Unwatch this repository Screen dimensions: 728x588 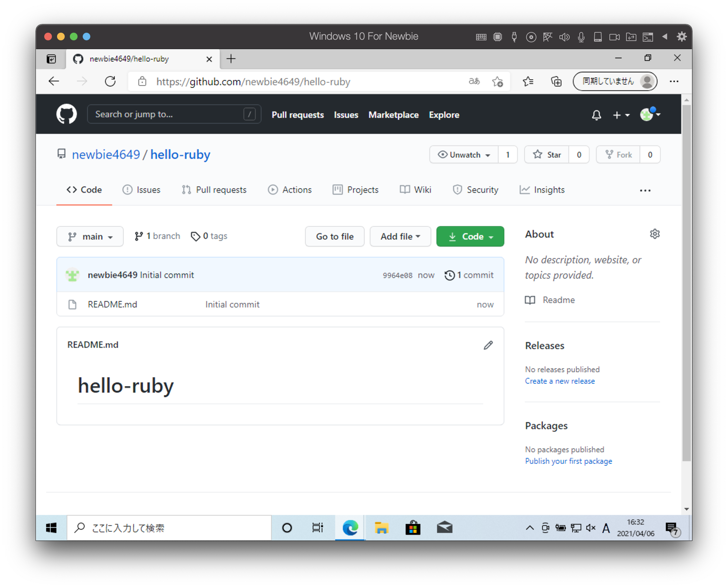pyautogui.click(x=464, y=154)
